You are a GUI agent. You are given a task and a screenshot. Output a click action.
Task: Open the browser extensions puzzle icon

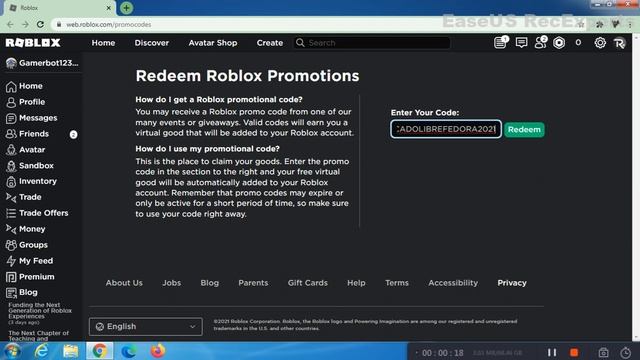coord(599,24)
